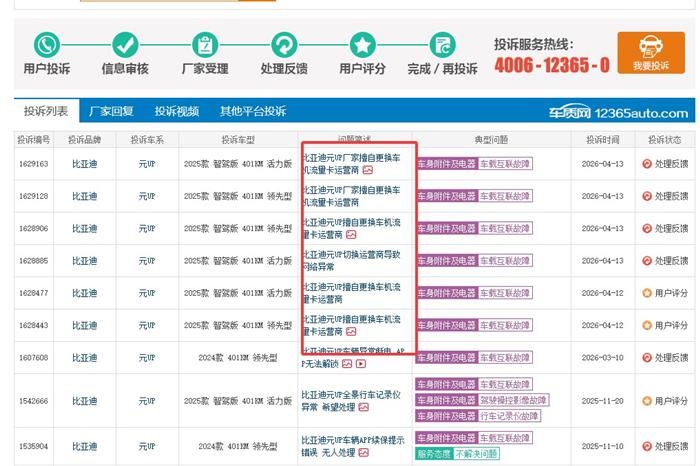This screenshot has height=466, width=700.
Task: Click the 信息审核 checkmark step icon
Action: click(125, 45)
